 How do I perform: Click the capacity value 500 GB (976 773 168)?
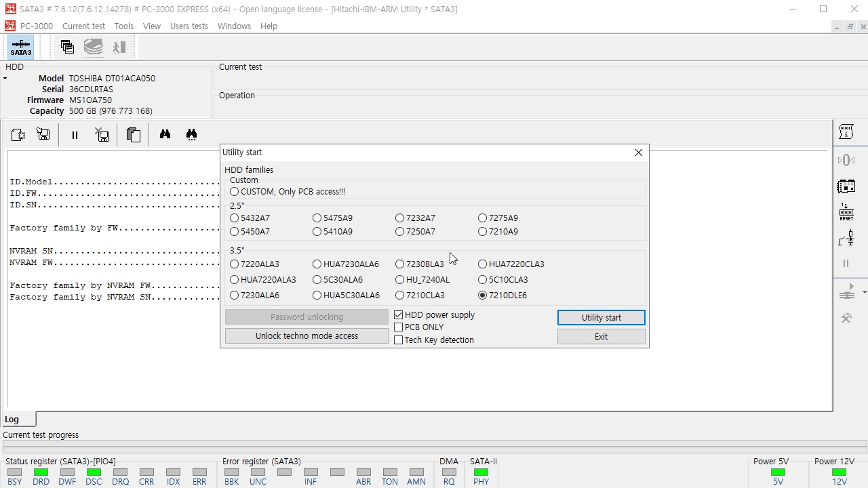(111, 111)
